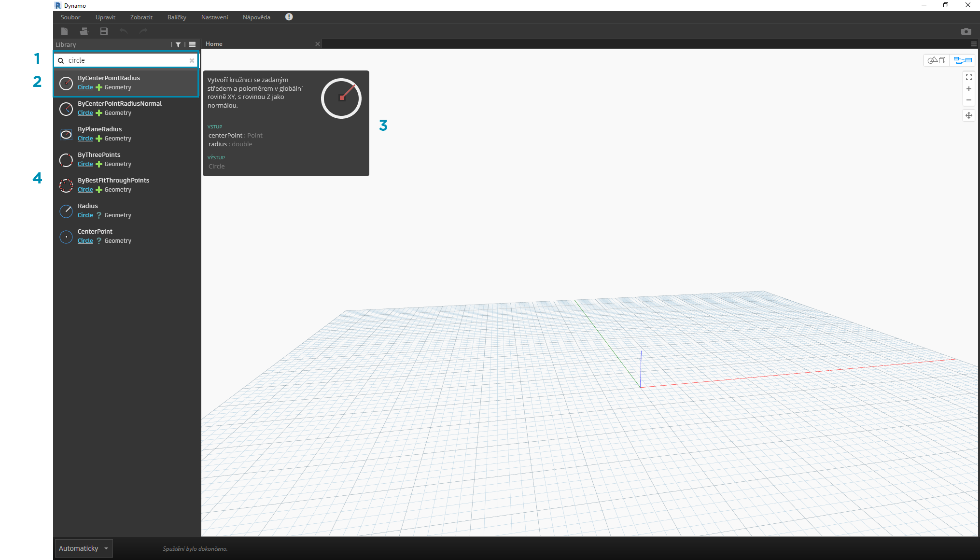Click question mark icon beside Radius Geometry

99,215
